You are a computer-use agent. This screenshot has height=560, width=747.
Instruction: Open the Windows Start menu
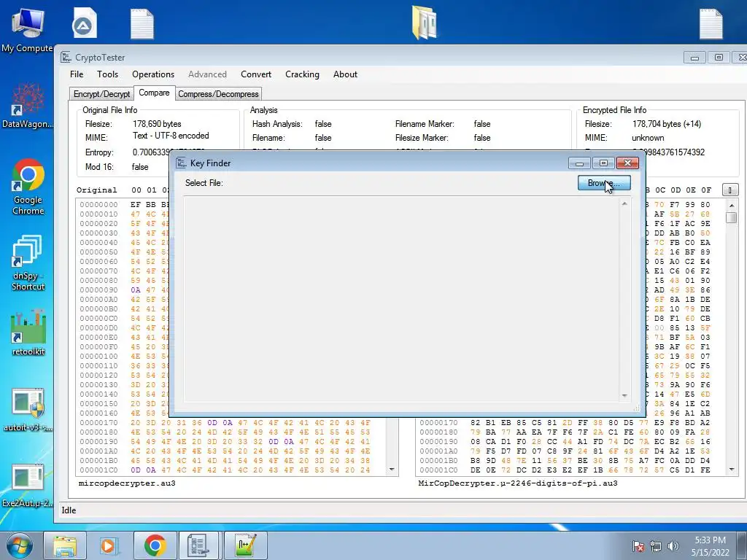(19, 545)
